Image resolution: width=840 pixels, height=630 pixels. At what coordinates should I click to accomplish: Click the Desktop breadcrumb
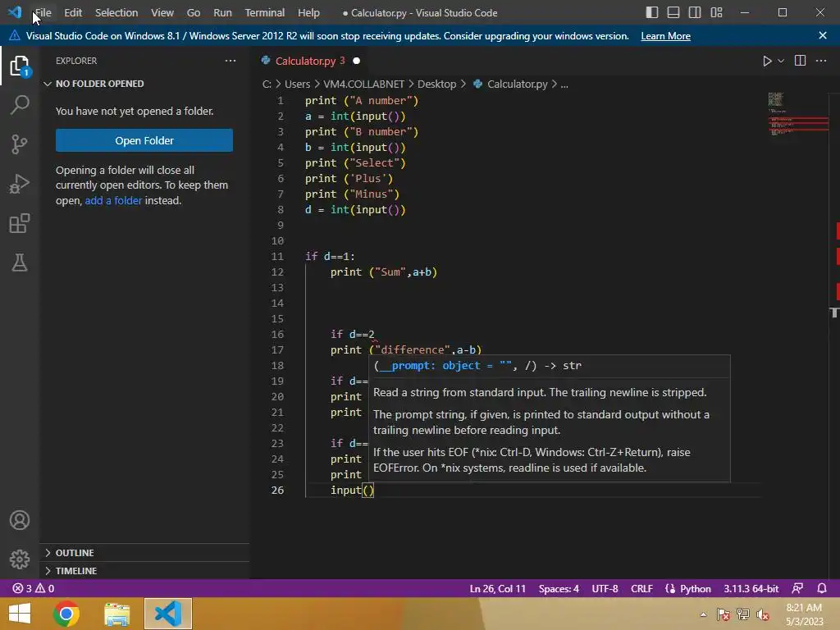[x=436, y=84]
